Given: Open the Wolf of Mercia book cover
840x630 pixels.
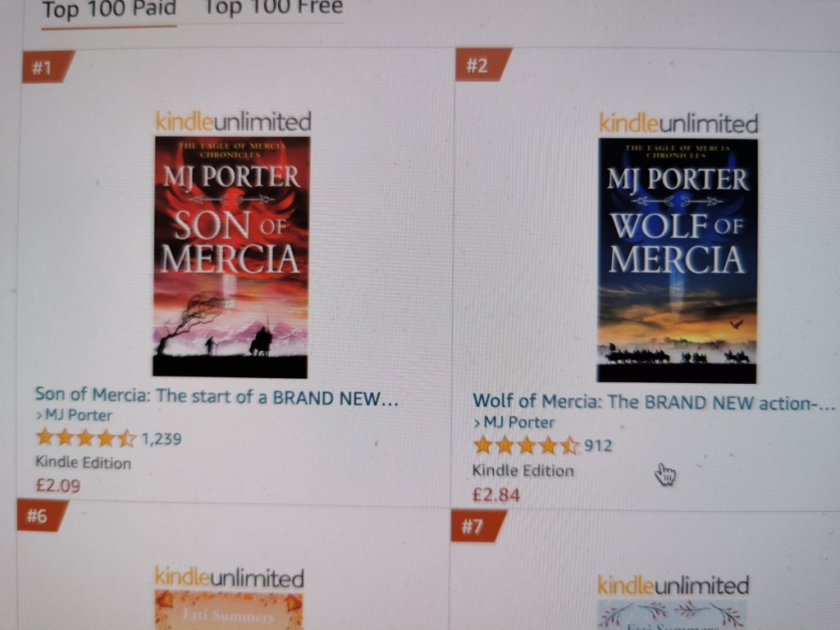Looking at the screenshot, I should (x=677, y=261).
